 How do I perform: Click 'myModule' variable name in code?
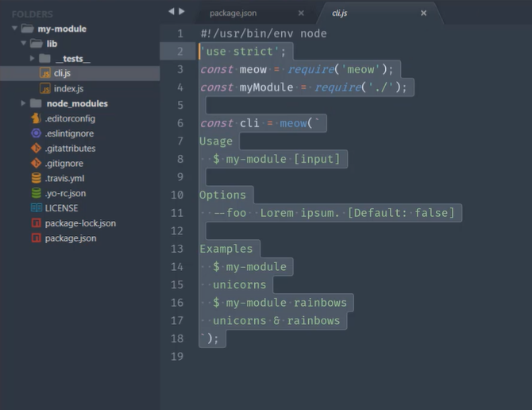[x=266, y=87]
